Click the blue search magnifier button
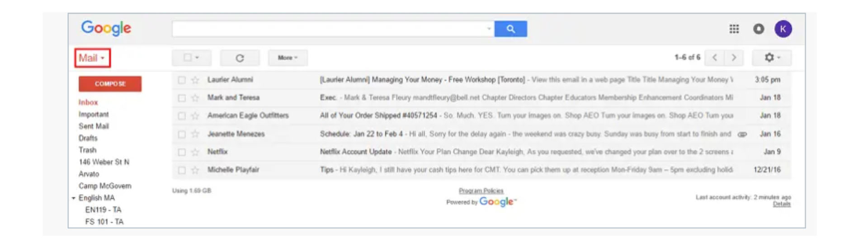The height and width of the screenshot is (241, 868). tap(510, 29)
